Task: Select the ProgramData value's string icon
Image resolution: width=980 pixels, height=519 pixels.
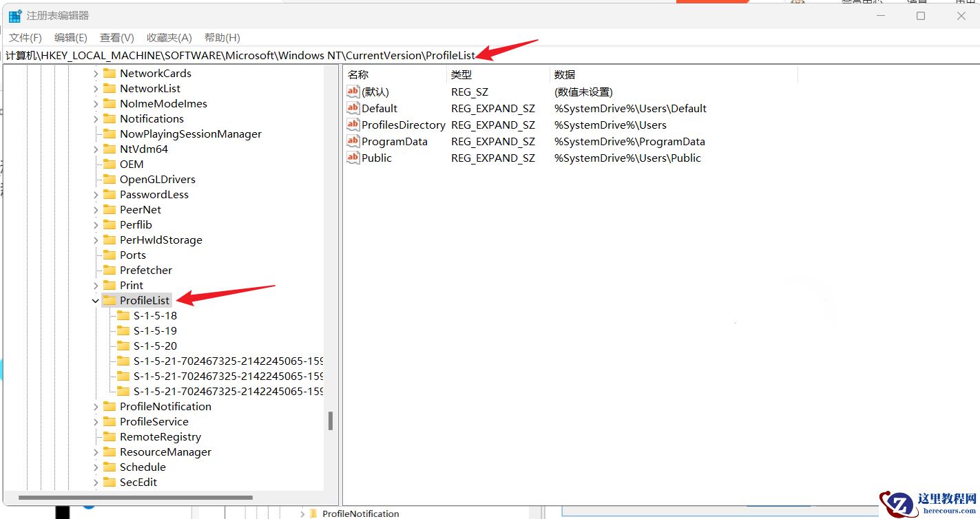Action: (x=353, y=141)
